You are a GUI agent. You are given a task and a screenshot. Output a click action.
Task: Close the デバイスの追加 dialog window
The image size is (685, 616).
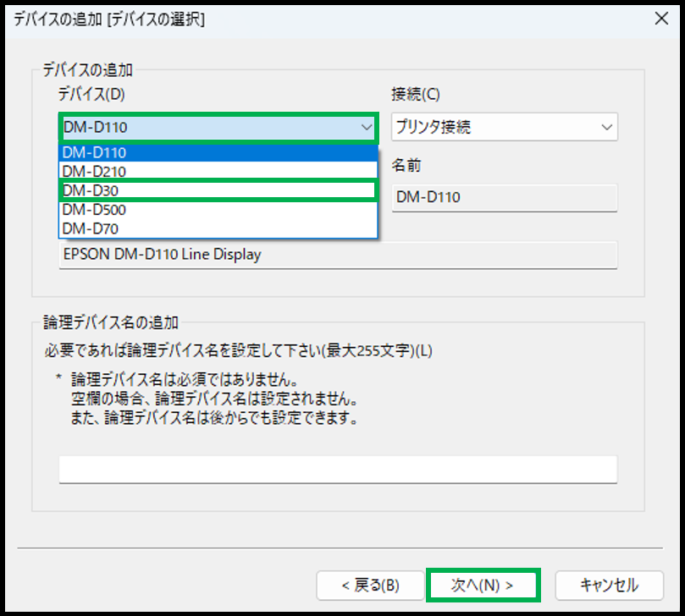click(660, 19)
